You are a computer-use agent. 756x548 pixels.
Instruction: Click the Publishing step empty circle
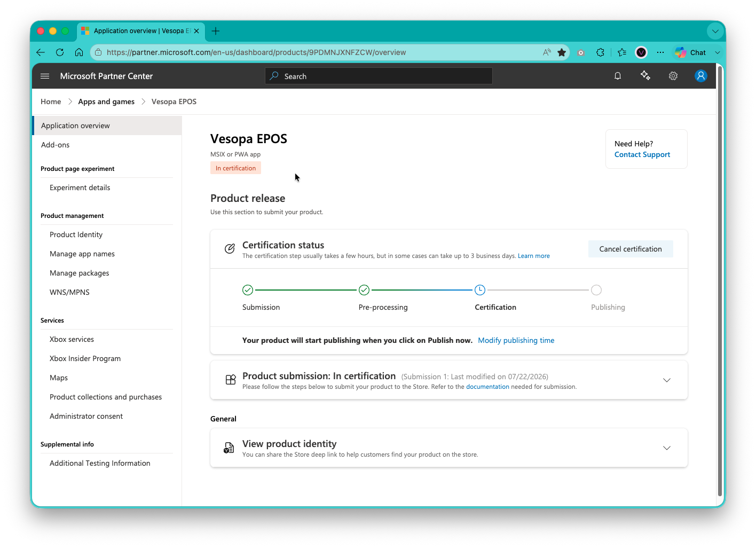pos(596,290)
